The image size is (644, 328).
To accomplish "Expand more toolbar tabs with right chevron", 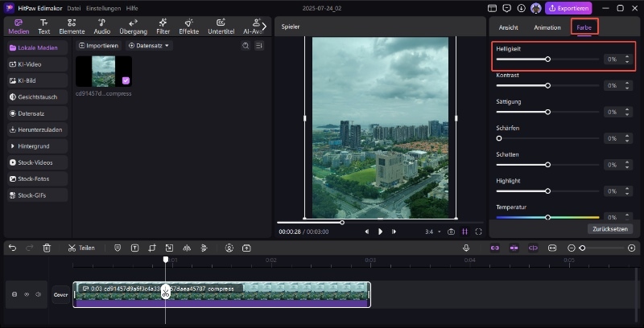I will (x=264, y=27).
